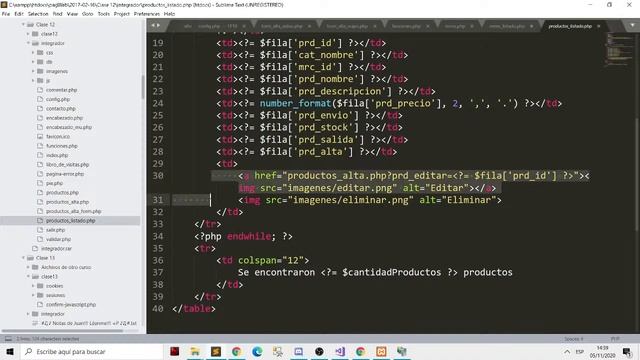Expand the clase12 subfolder
The width and height of the screenshot is (640, 360).
pyautogui.click(x=28, y=34)
